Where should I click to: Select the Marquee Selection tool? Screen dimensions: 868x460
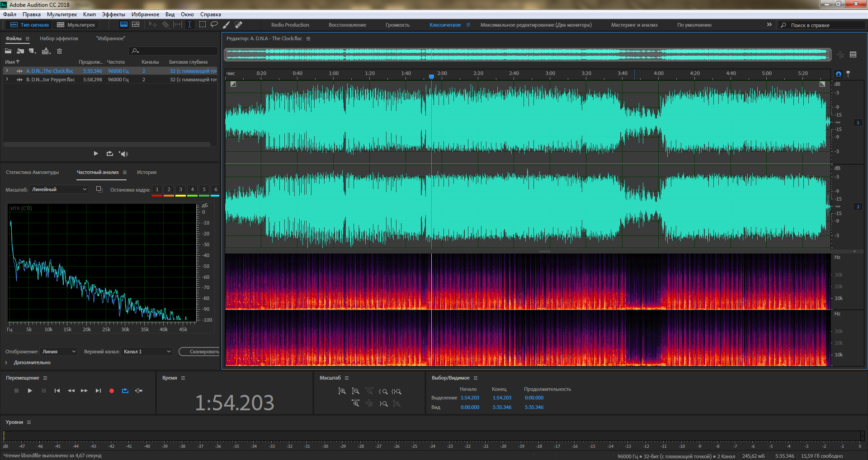click(x=202, y=25)
